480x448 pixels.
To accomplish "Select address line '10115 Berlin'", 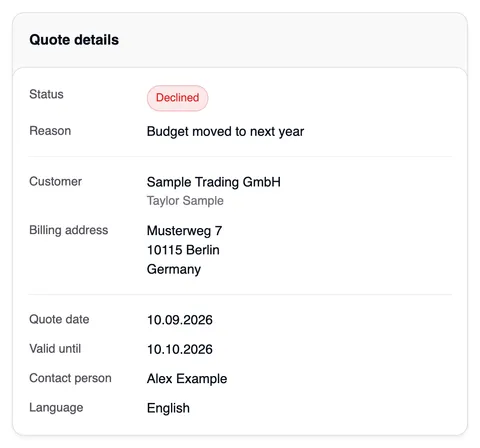I will coord(183,250).
